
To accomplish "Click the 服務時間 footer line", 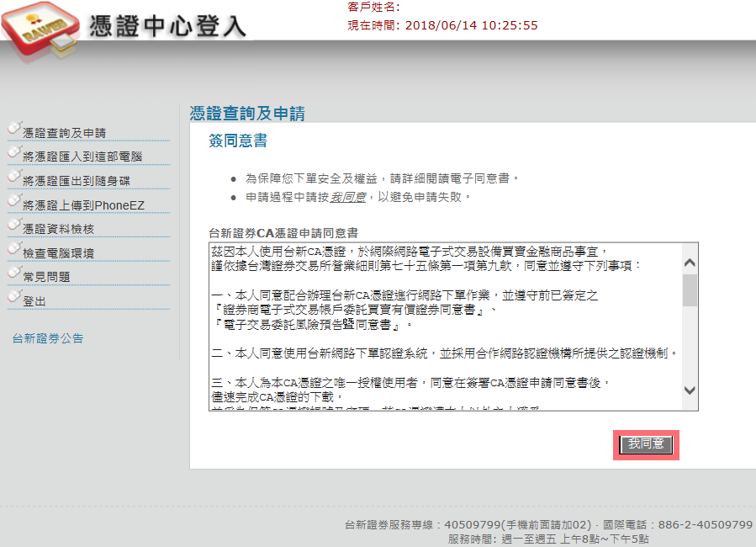I will [548, 539].
